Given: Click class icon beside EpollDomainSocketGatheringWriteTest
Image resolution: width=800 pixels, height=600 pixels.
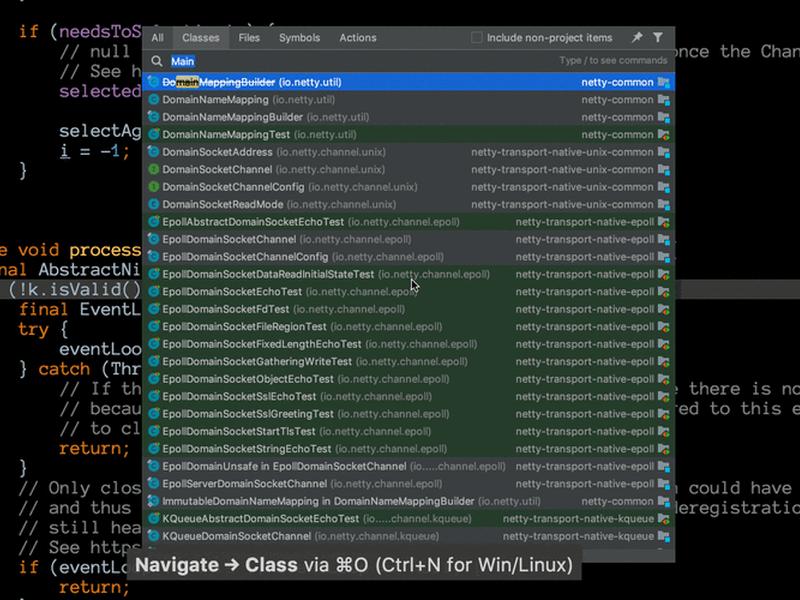Looking at the screenshot, I should (154, 361).
